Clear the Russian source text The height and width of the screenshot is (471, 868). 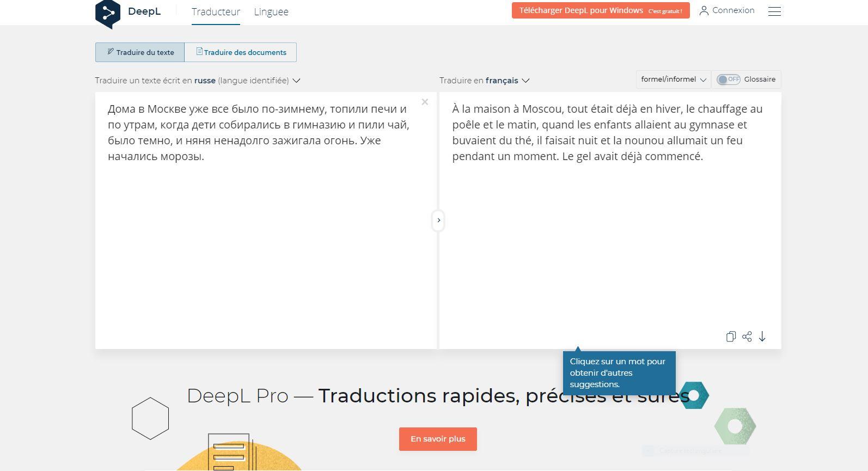click(x=425, y=102)
